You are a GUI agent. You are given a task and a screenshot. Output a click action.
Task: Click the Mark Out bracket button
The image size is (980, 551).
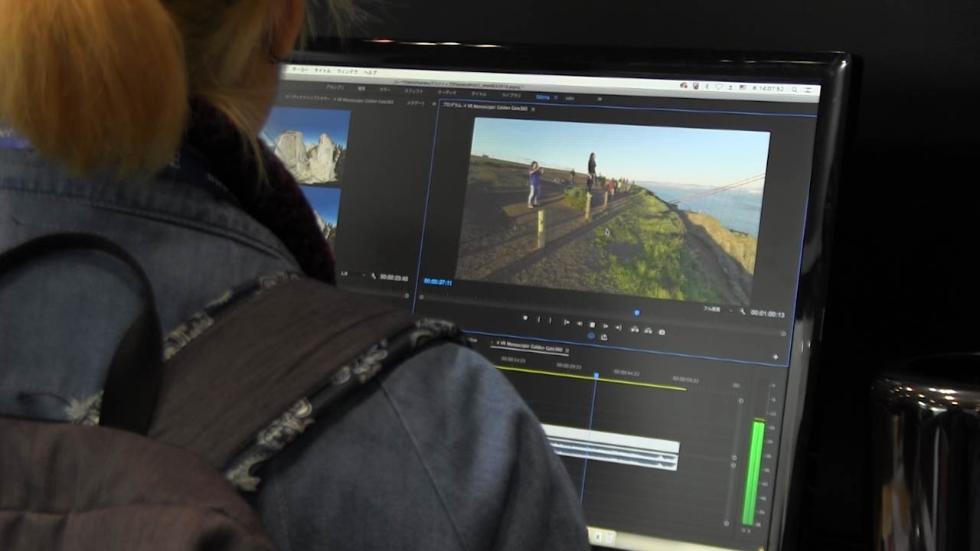click(550, 320)
